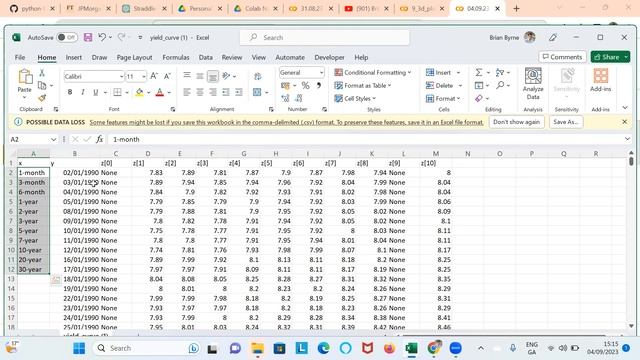Increase font size with larger A icon

(154, 76)
